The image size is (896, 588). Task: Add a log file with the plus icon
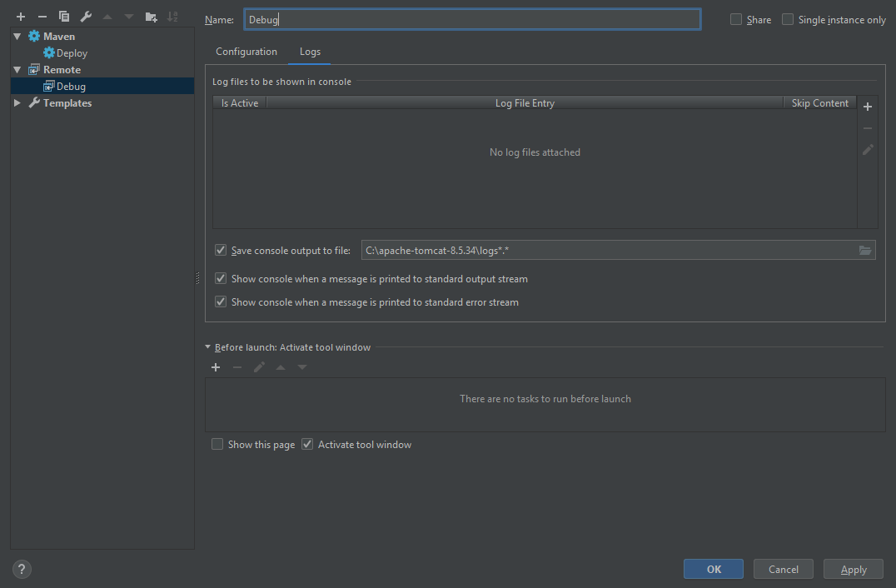[867, 106]
